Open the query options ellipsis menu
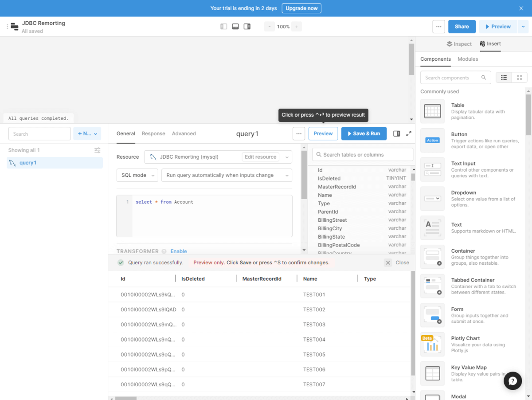The width and height of the screenshot is (532, 400). [299, 133]
